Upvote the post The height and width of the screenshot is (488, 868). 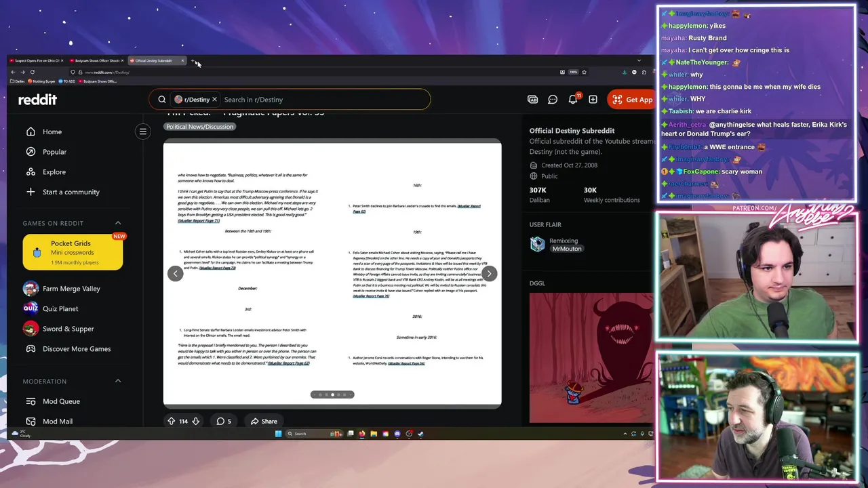[x=171, y=421]
